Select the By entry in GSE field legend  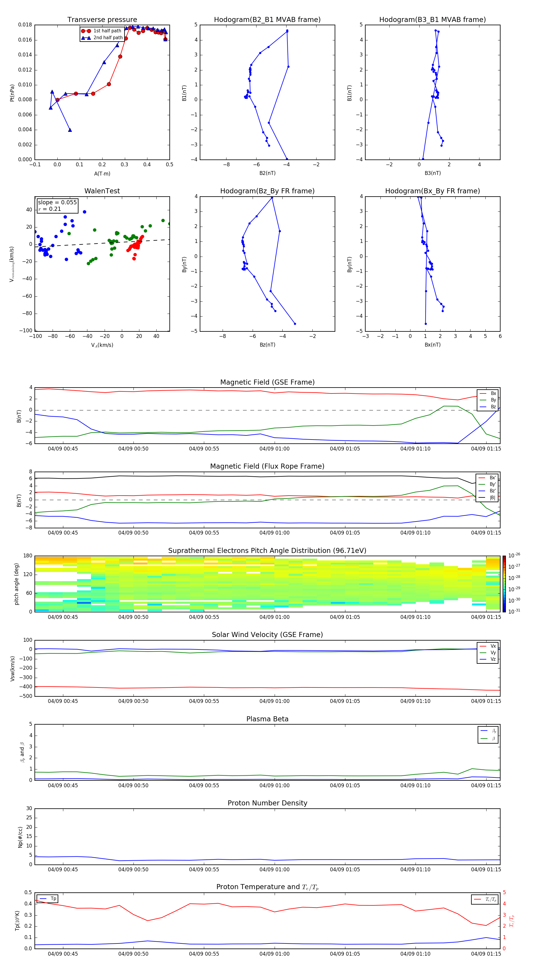pos(488,400)
